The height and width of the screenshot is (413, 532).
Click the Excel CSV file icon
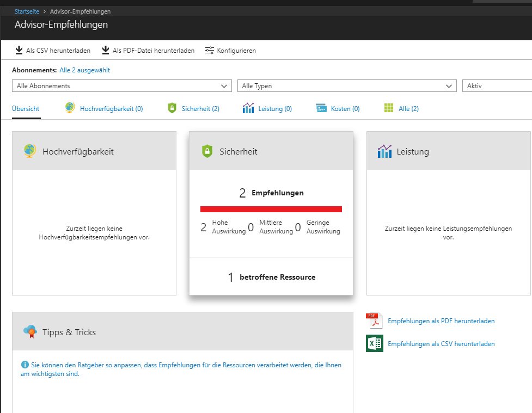coord(374,344)
